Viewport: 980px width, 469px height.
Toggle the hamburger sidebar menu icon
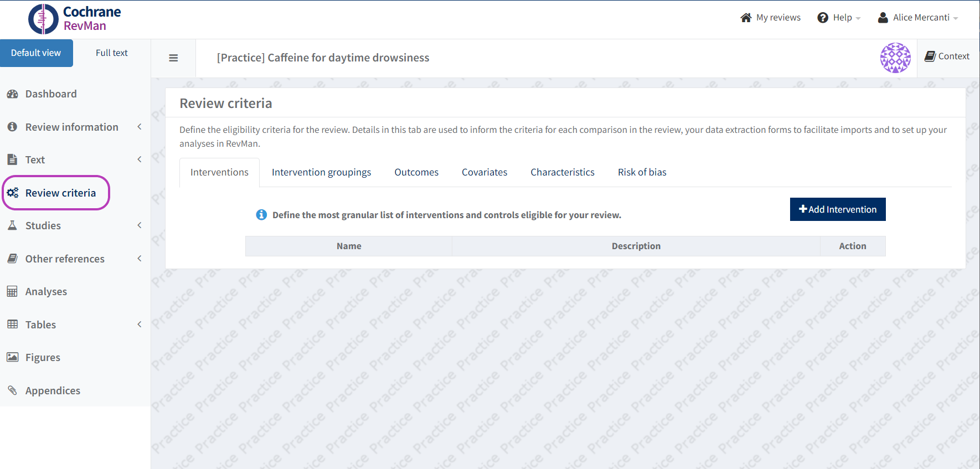click(173, 58)
